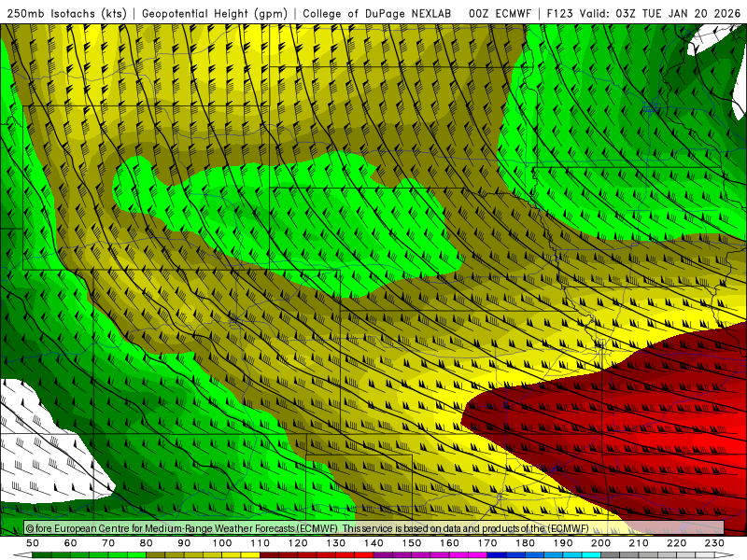Select the darkest green swatch starting at 50

click(42, 555)
